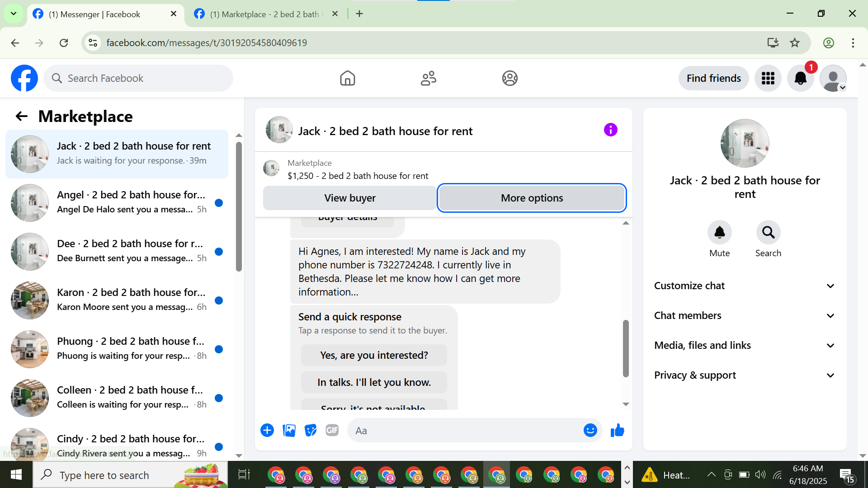Viewport: 868px width, 488px height.
Task: Open the taskbar clock and date
Action: click(x=808, y=474)
